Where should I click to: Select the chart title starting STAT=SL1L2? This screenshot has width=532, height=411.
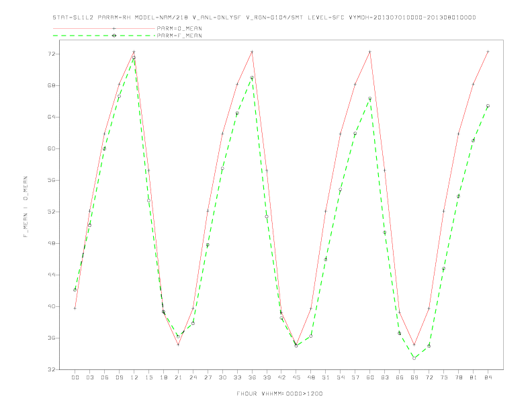[264, 17]
